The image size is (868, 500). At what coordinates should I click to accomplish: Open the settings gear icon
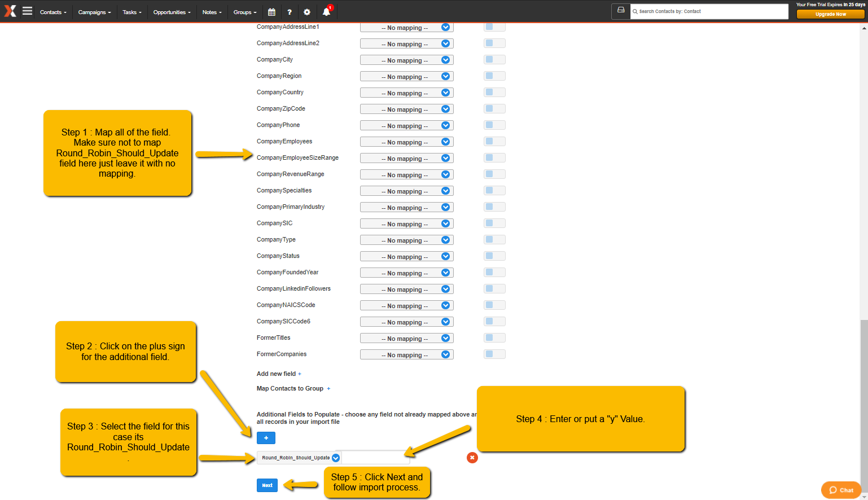[307, 12]
